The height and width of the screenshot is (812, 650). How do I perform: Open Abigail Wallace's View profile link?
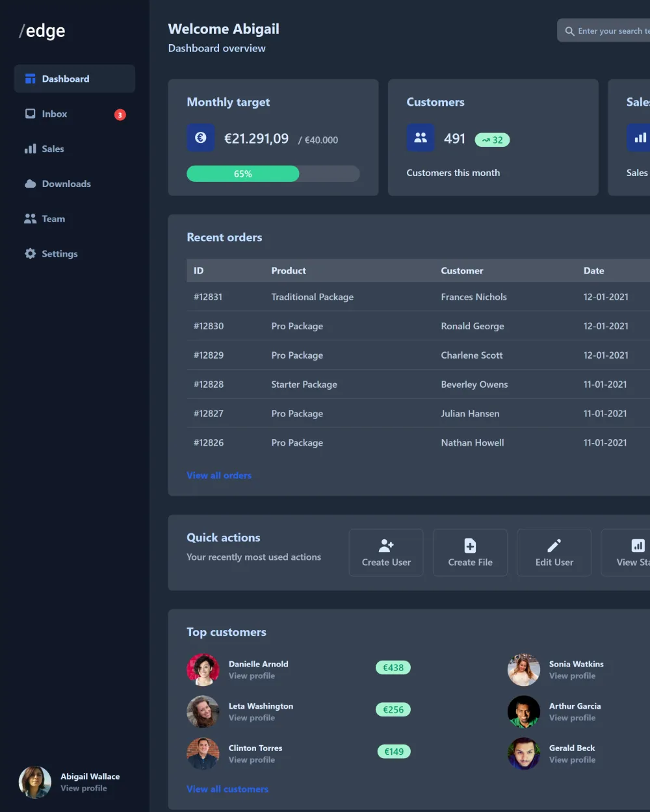(84, 789)
